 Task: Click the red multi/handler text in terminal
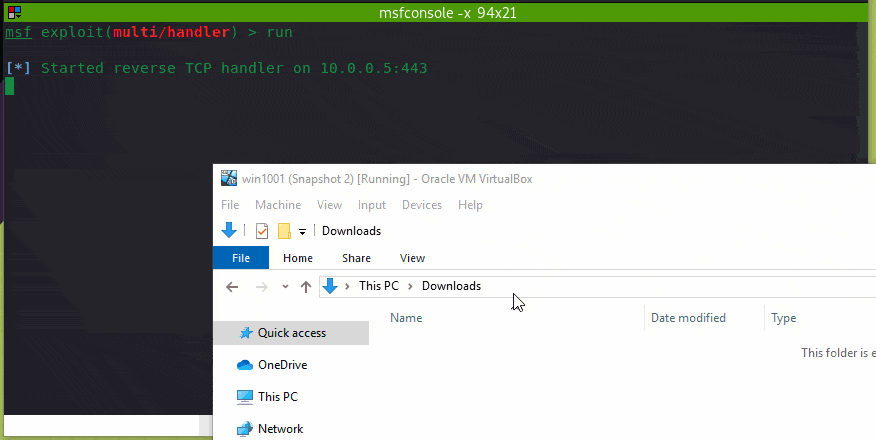coord(172,32)
